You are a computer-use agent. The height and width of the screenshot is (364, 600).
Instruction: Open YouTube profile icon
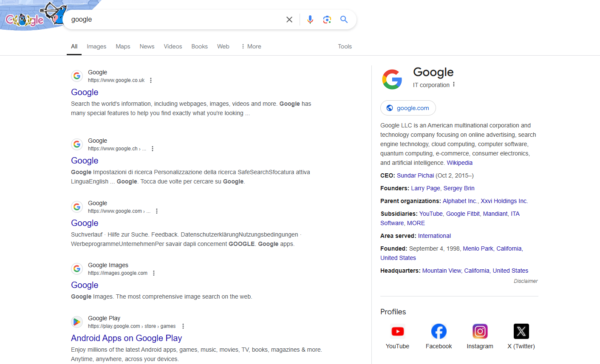pyautogui.click(x=398, y=331)
